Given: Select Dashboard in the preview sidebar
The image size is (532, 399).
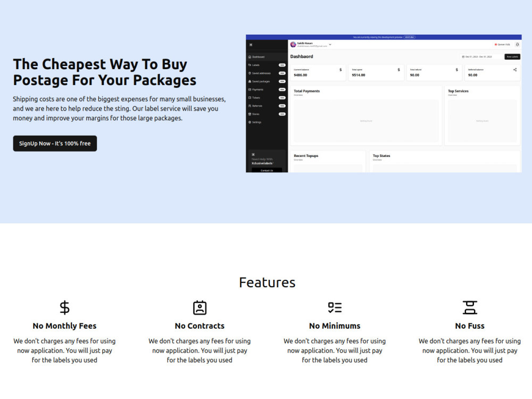Looking at the screenshot, I should [x=267, y=57].
